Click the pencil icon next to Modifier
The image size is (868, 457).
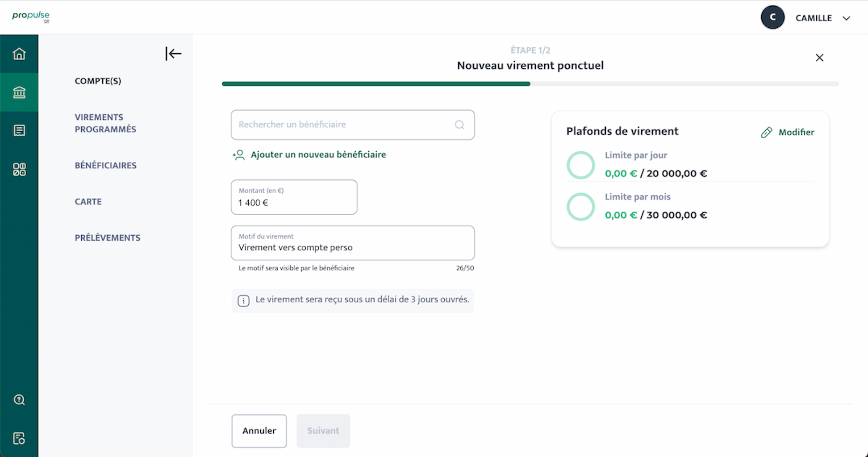(767, 132)
